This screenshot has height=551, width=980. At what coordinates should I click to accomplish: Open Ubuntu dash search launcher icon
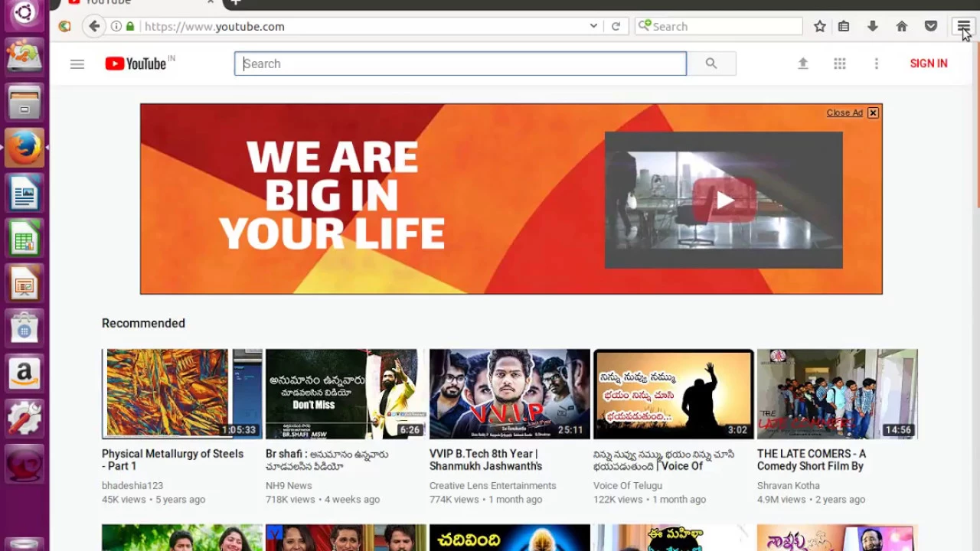point(24,14)
